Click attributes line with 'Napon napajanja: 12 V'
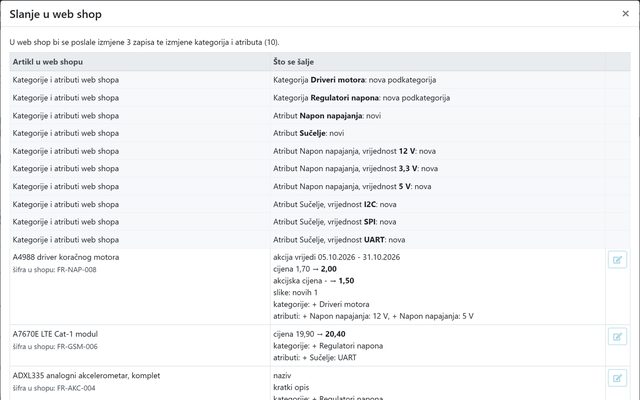 (x=373, y=316)
